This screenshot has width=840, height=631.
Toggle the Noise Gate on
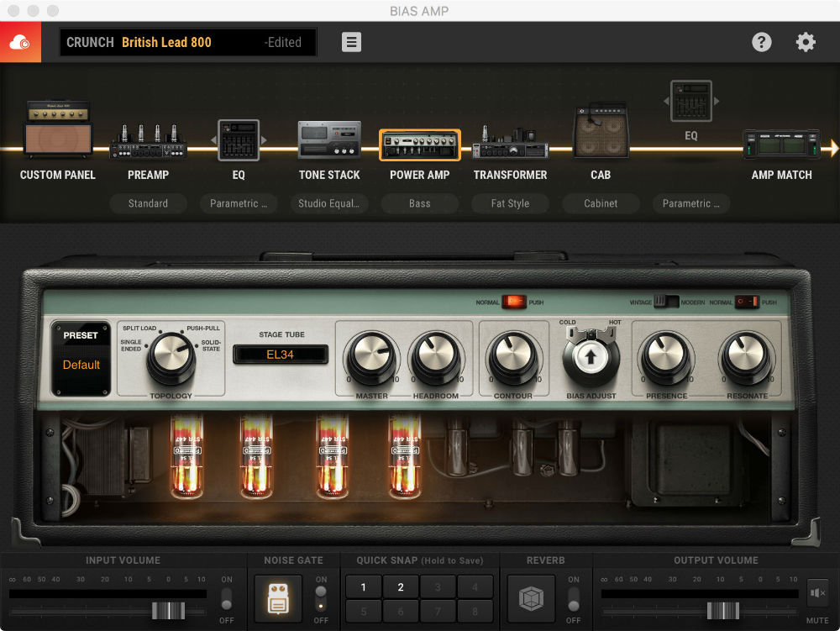point(321,590)
